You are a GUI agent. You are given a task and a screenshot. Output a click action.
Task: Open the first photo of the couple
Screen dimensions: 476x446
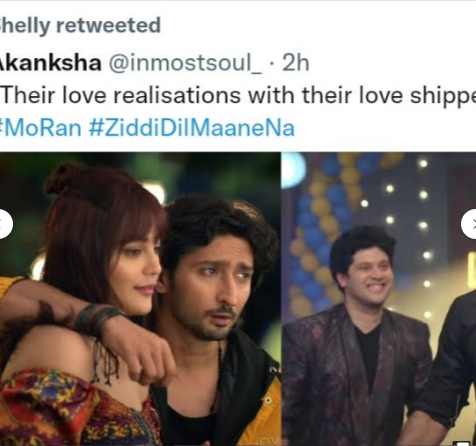140,298
